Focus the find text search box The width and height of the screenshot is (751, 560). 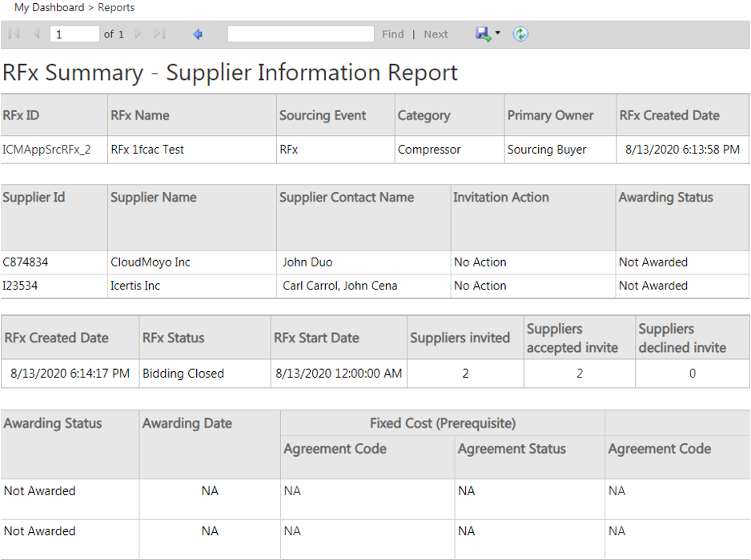pyautogui.click(x=300, y=34)
